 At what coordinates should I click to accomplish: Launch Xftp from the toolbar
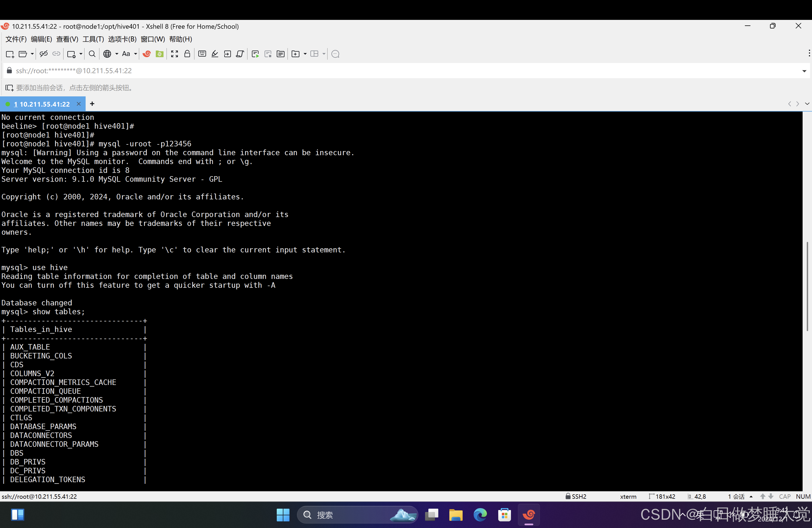(x=159, y=54)
